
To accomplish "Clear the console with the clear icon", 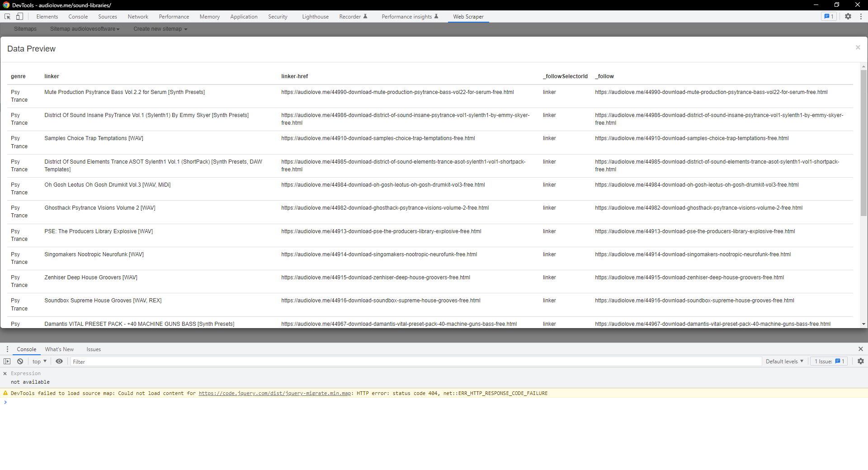I will [x=20, y=362].
